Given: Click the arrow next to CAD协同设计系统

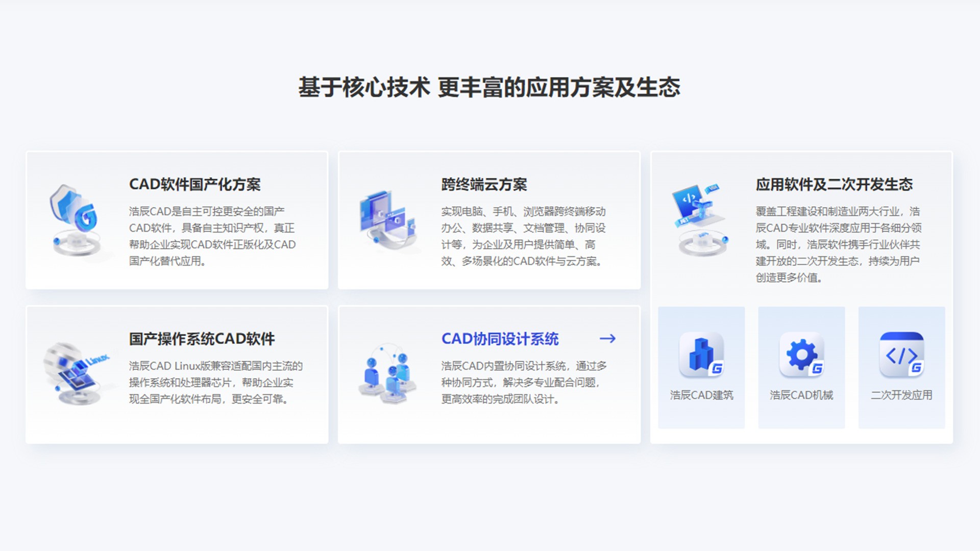Looking at the screenshot, I should click(608, 339).
